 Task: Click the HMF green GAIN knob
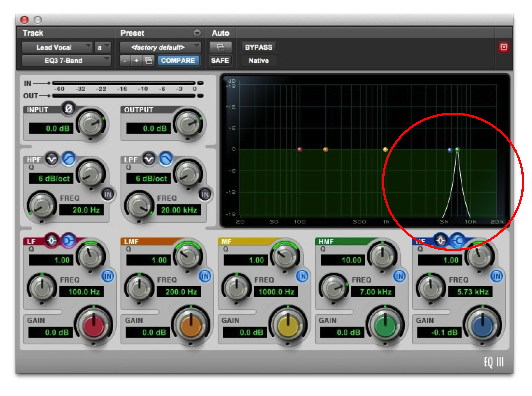pyautogui.click(x=385, y=325)
